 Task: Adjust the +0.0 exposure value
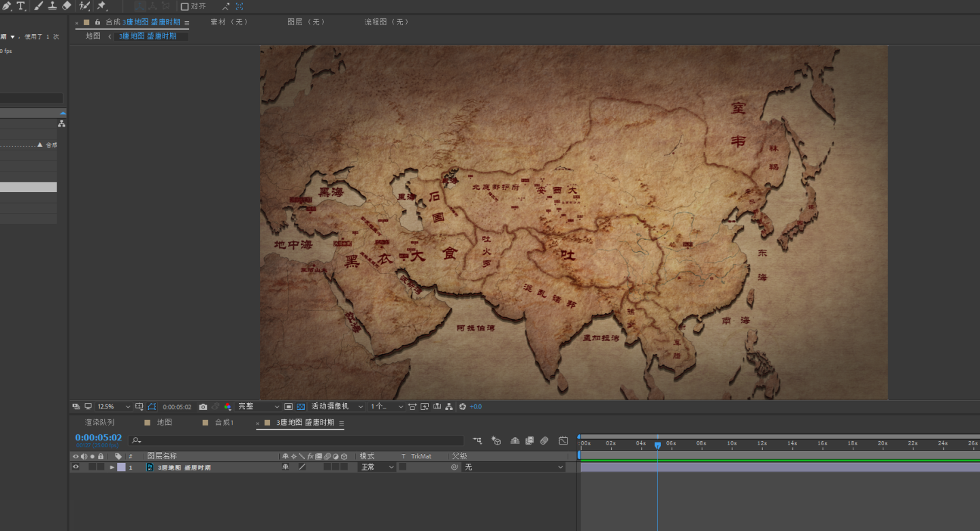pos(476,406)
